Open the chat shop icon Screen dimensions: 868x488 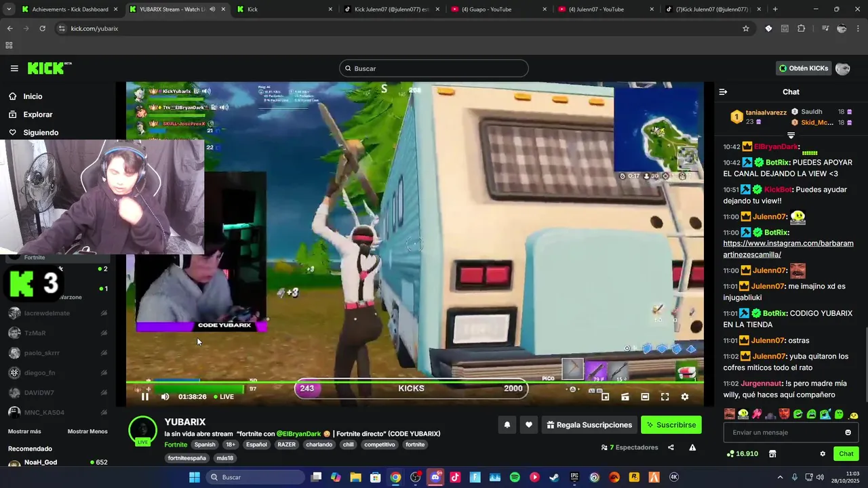point(772,453)
